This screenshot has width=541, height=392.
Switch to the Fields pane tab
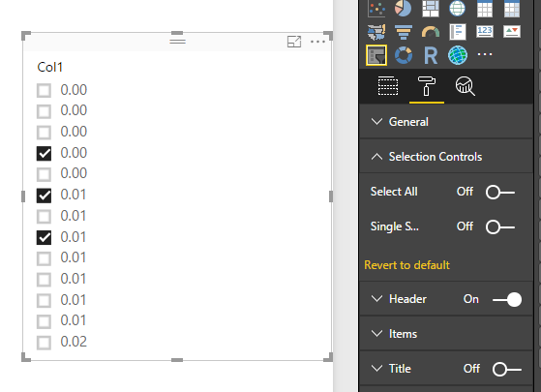coord(388,85)
